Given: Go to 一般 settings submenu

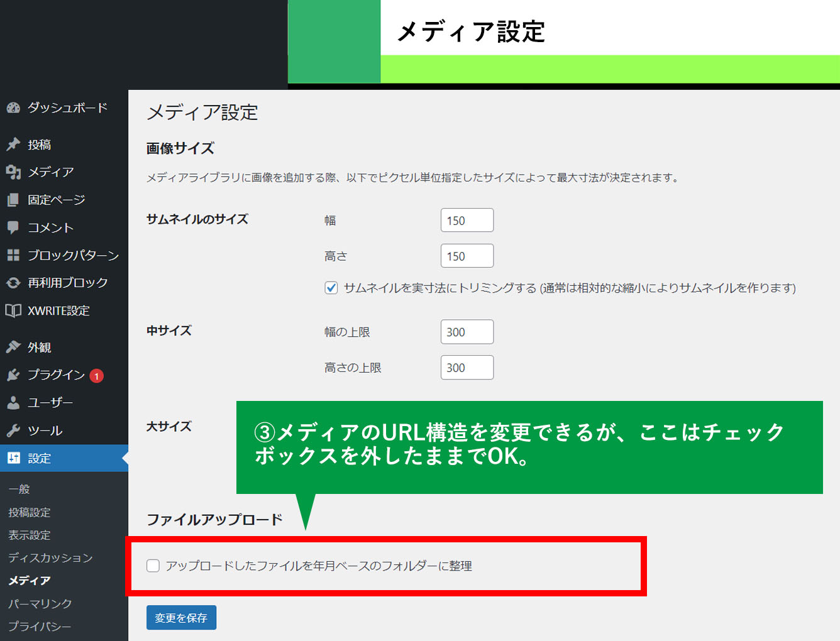Looking at the screenshot, I should [19, 489].
